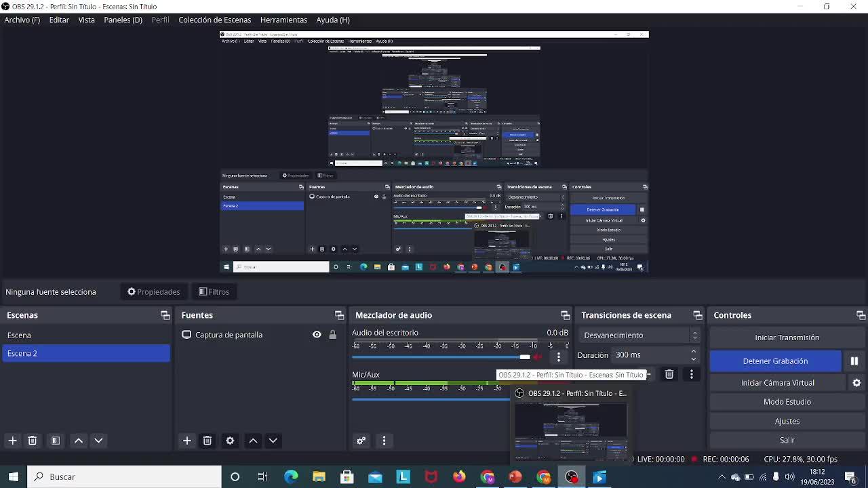Undock the Fuentes panel

pos(339,315)
